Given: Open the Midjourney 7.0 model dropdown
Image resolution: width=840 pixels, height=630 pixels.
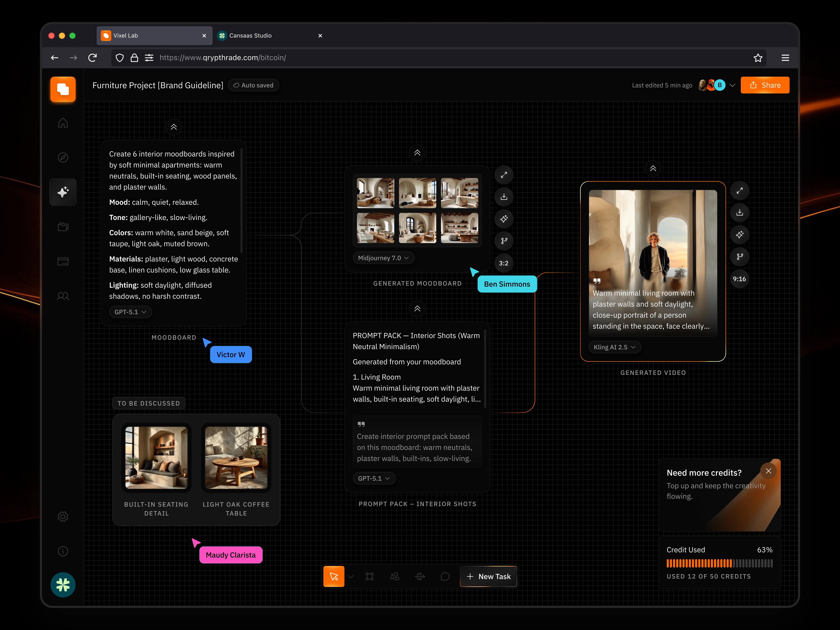Looking at the screenshot, I should pyautogui.click(x=383, y=258).
